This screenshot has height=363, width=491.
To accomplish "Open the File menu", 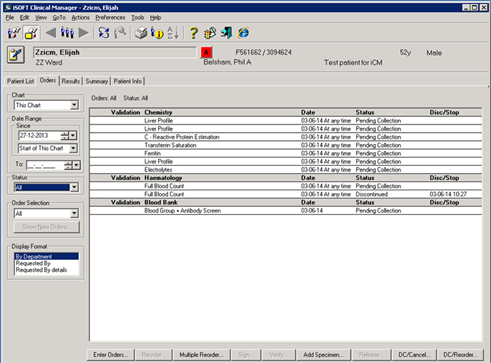I will click(x=10, y=18).
